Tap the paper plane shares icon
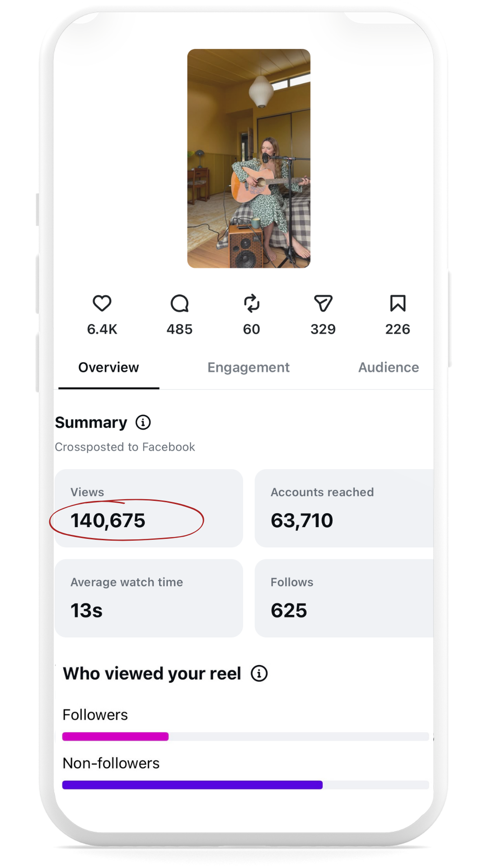Screen dimensions: 488x868 323,303
